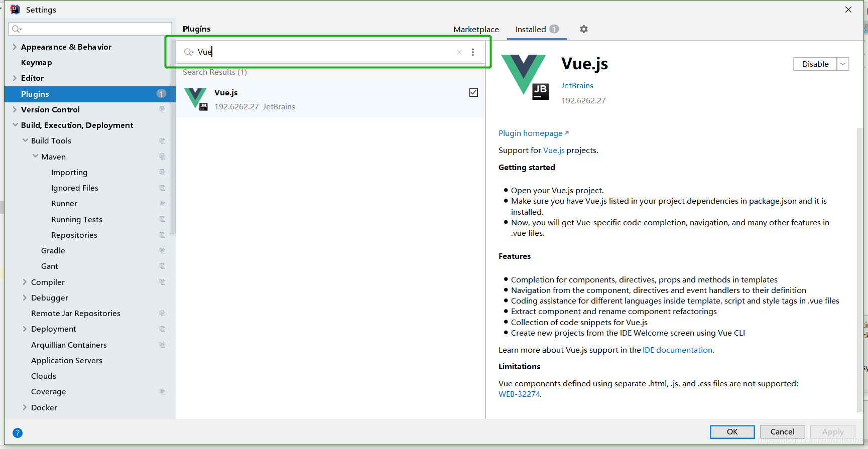Open the Vue.js link in description
The image size is (868, 449).
pos(554,150)
